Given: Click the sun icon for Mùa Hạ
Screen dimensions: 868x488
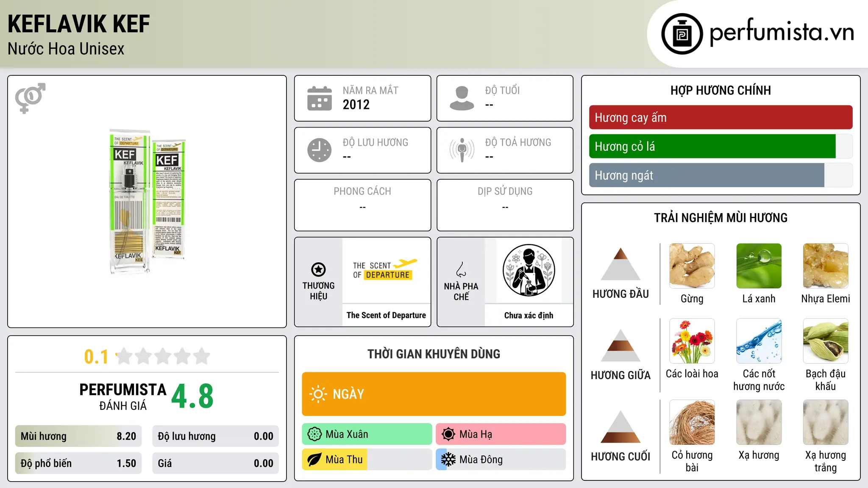Looking at the screenshot, I should click(x=448, y=434).
